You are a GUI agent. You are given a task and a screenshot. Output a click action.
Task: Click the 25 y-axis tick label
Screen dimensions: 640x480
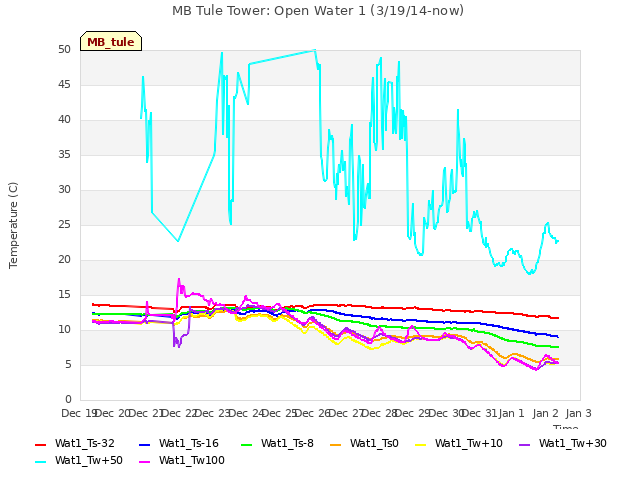point(64,225)
